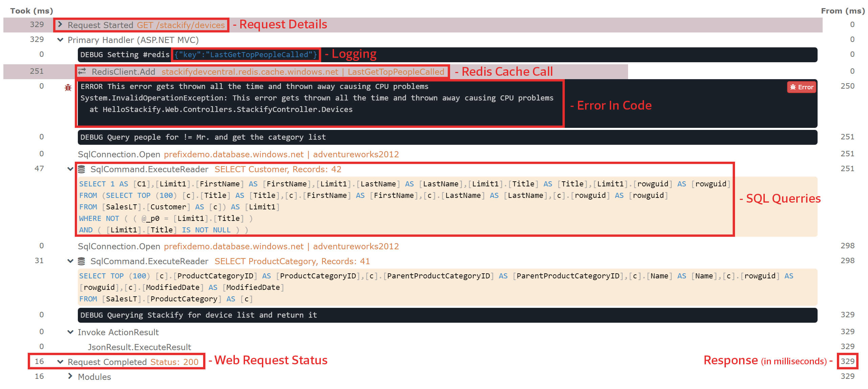Screen dimensions: 868x389
Task: Collapse the Request Completed chevron
Action: click(x=60, y=362)
